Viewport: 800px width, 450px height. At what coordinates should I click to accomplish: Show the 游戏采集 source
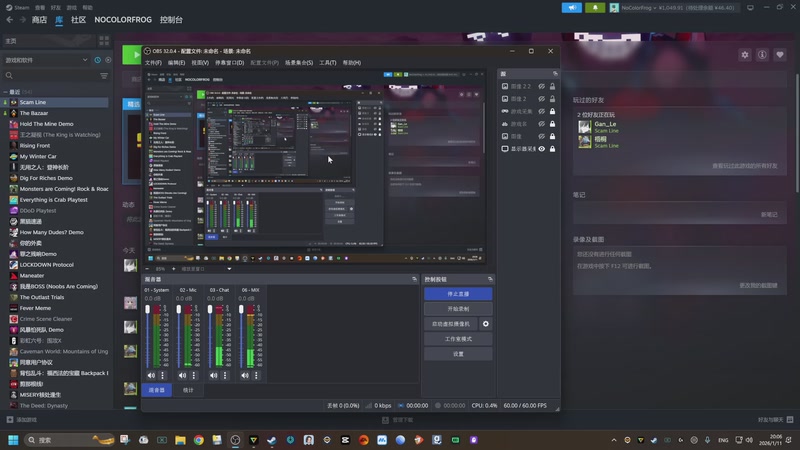click(x=541, y=111)
